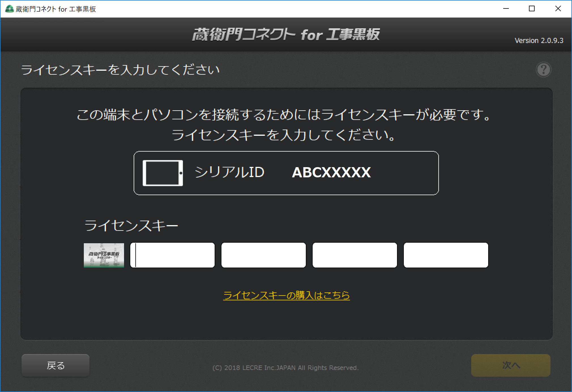Viewport: 572px width, 392px height.
Task: Focus the second license key field
Action: [x=264, y=255]
